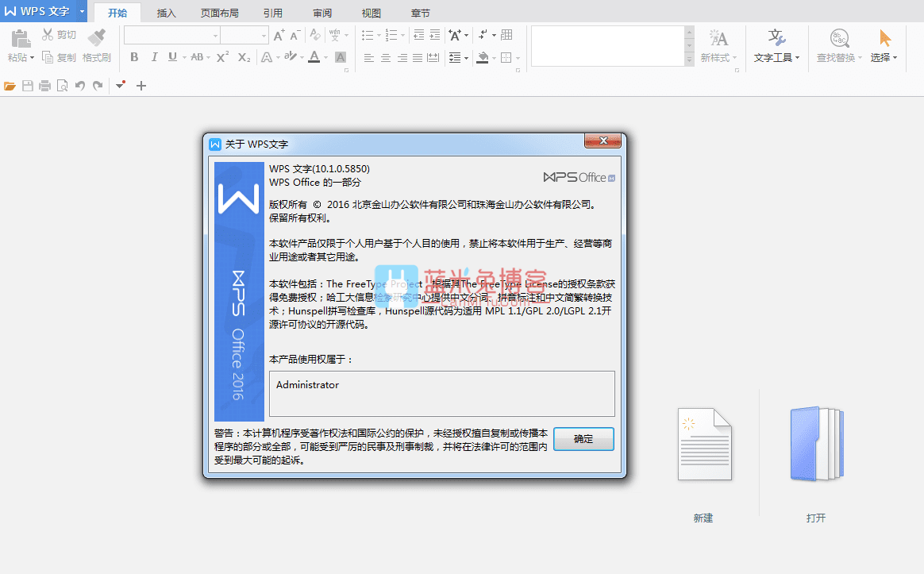The height and width of the screenshot is (574, 924).
Task: Click the Increase Indent icon
Action: [x=435, y=36]
